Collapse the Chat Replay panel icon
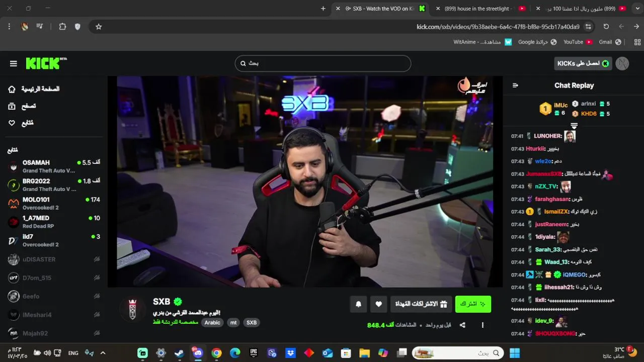644x362 pixels. click(x=515, y=85)
